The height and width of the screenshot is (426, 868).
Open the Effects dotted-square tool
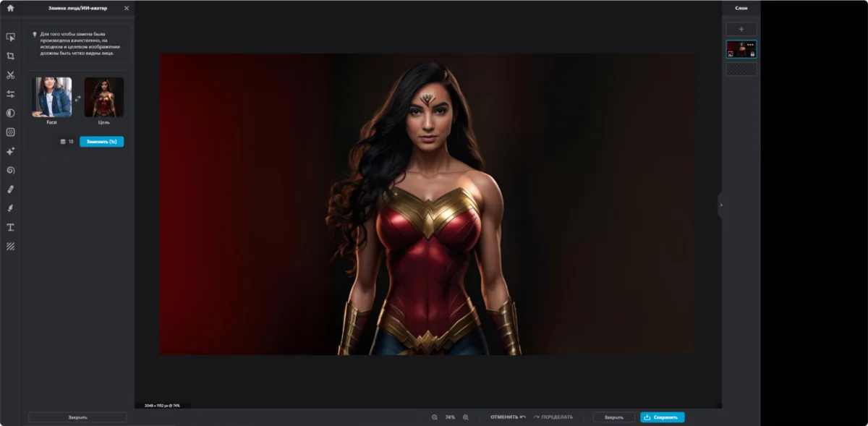pyautogui.click(x=10, y=132)
